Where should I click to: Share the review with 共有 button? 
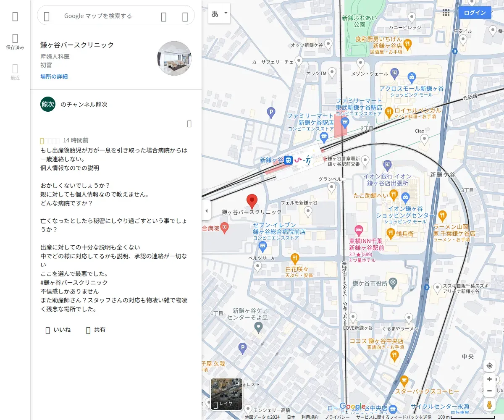[96, 330]
